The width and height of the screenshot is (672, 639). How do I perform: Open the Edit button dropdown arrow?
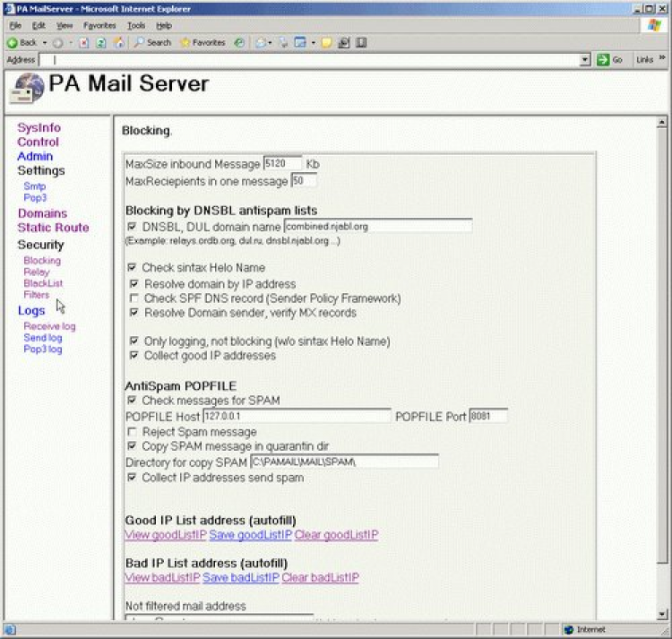pyautogui.click(x=314, y=43)
